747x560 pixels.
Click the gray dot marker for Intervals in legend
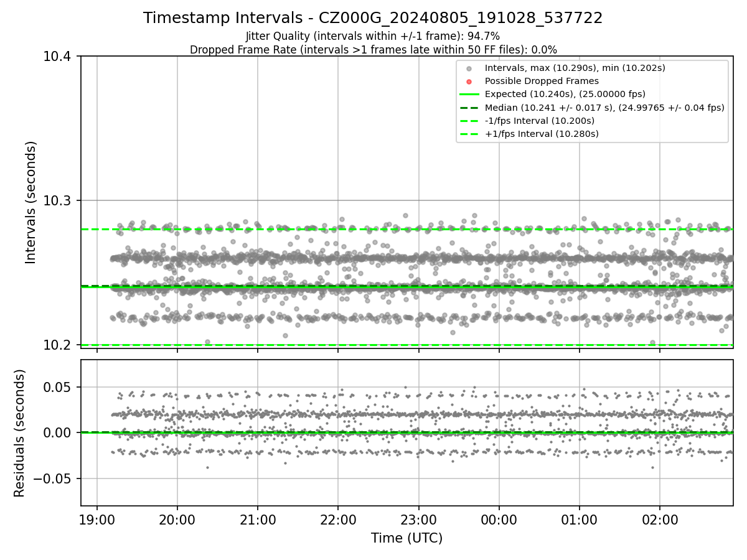click(469, 68)
